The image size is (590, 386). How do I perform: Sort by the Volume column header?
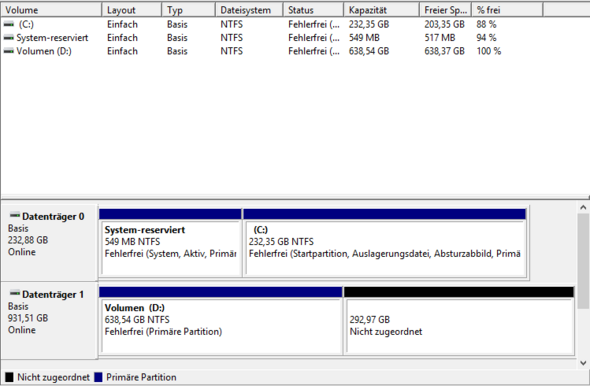click(51, 10)
